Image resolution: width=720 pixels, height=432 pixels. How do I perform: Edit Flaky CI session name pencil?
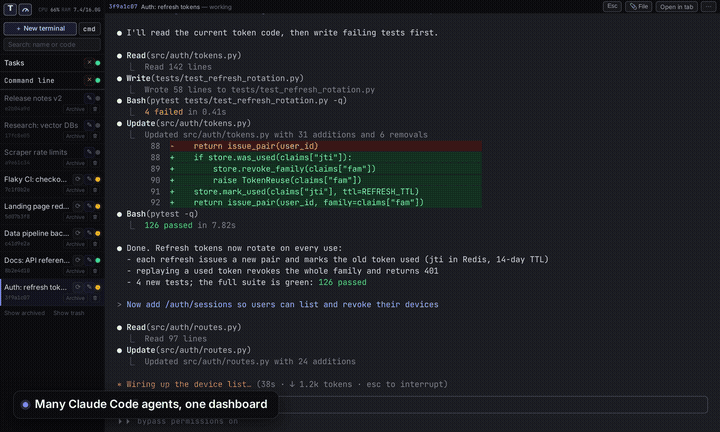[x=89, y=179]
